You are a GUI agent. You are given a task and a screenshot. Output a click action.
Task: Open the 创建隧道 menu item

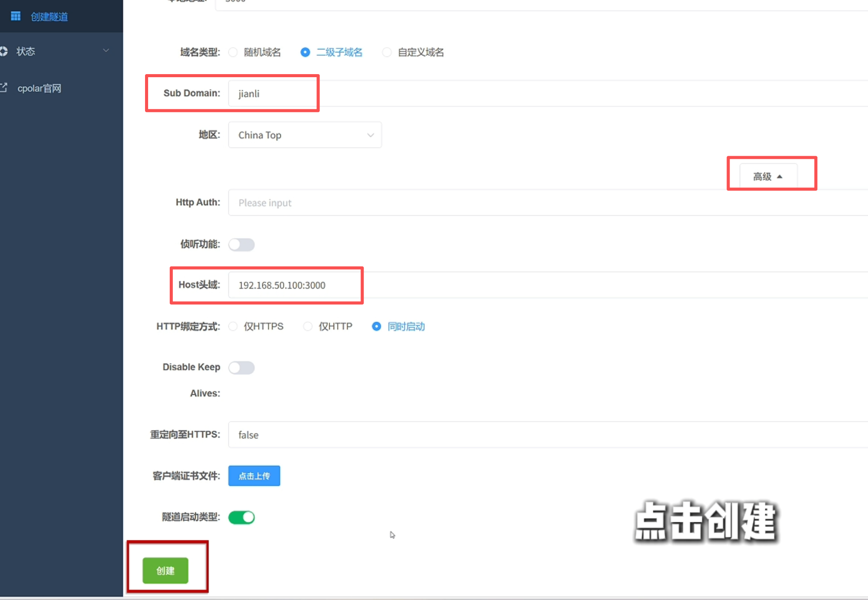49,17
